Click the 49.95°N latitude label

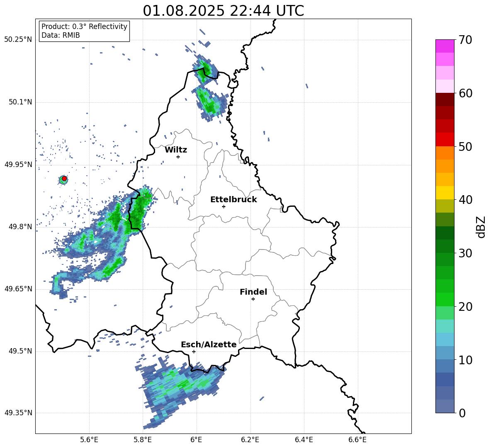[18, 165]
